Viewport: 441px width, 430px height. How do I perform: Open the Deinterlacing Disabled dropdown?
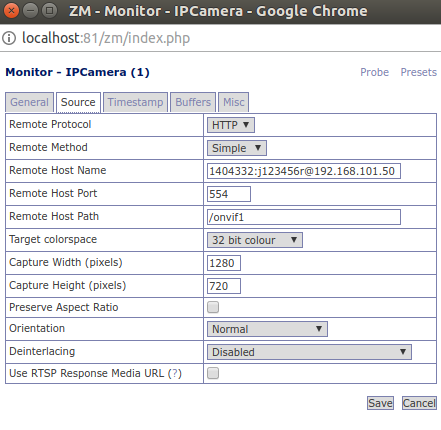click(x=309, y=352)
